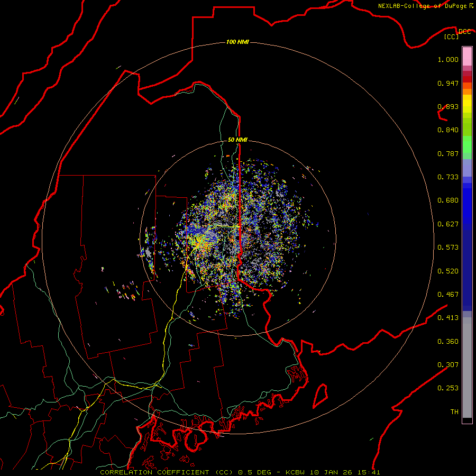Click the 0.680 color scale label
Viewport: 476px width, 476px height.
[448, 200]
